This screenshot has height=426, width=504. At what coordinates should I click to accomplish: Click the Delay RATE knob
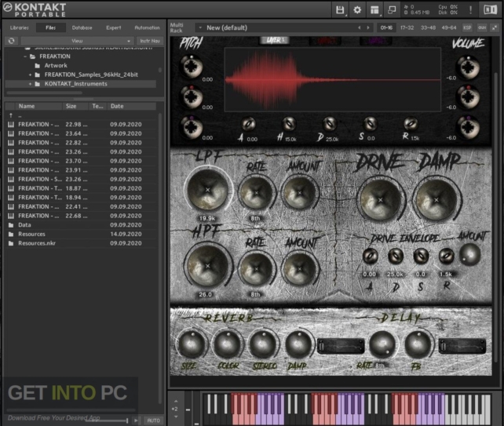(x=382, y=344)
